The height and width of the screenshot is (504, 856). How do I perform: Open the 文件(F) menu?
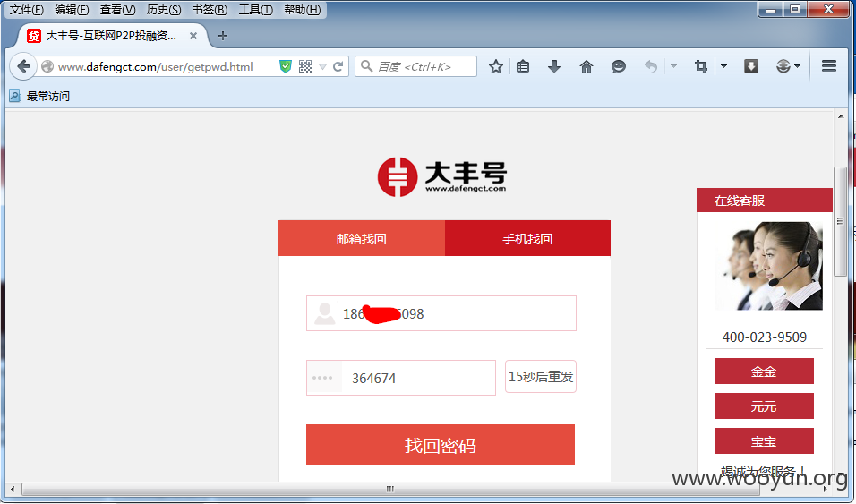27,9
